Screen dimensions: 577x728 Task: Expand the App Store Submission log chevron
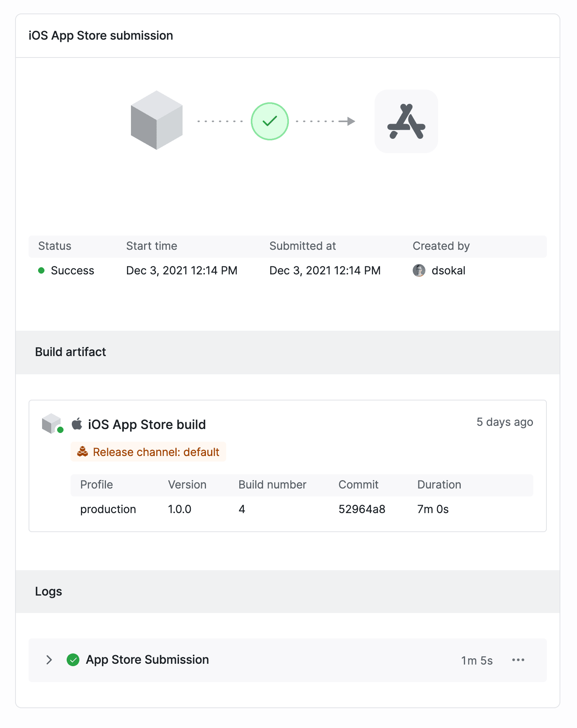(49, 660)
